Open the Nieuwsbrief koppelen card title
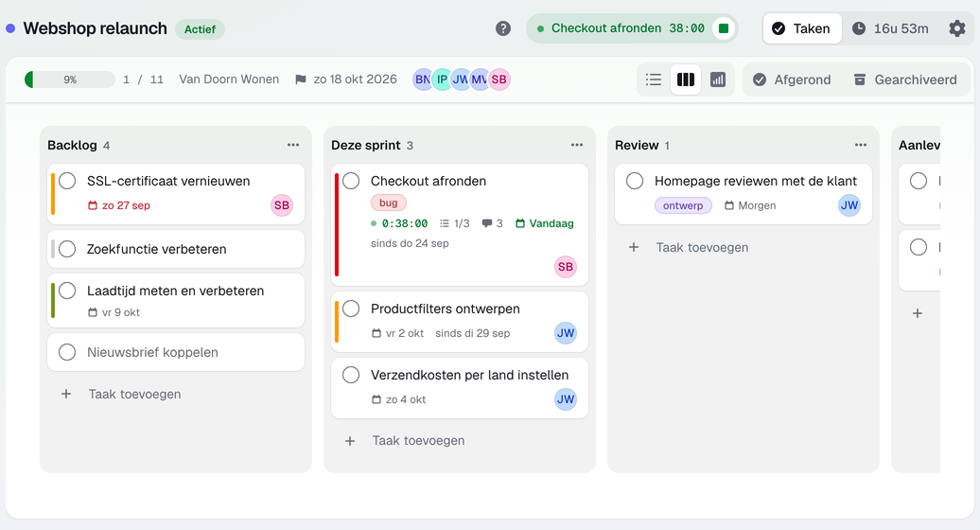Screen dimensions: 980x530 coord(152,352)
